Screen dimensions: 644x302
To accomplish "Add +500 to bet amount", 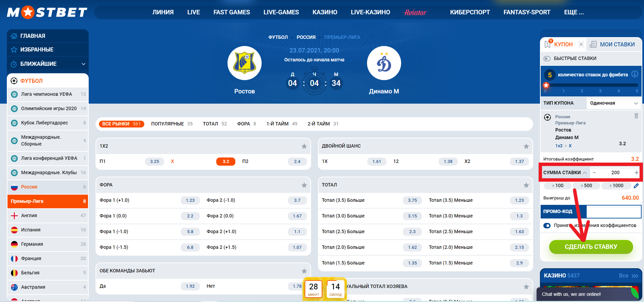I will pos(586,186).
